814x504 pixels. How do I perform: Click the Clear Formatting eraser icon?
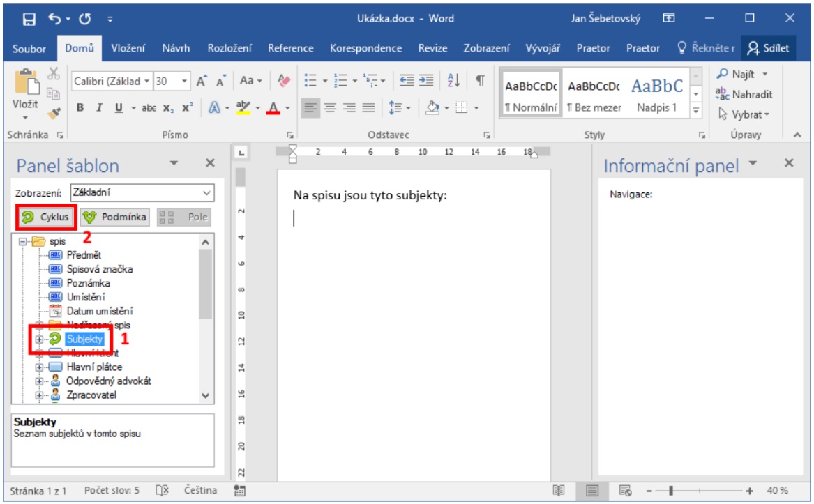283,81
